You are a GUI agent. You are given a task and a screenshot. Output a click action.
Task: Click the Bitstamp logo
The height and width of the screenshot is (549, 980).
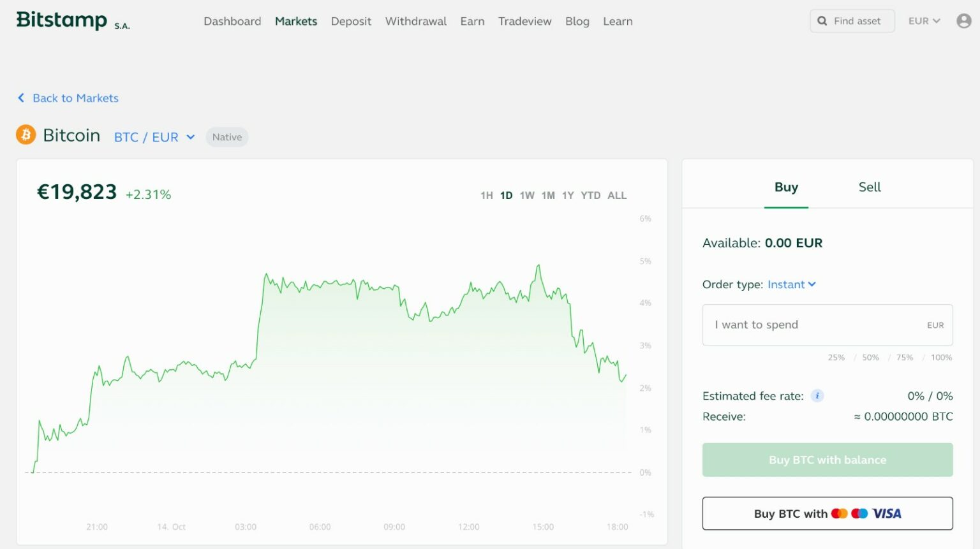61,19
